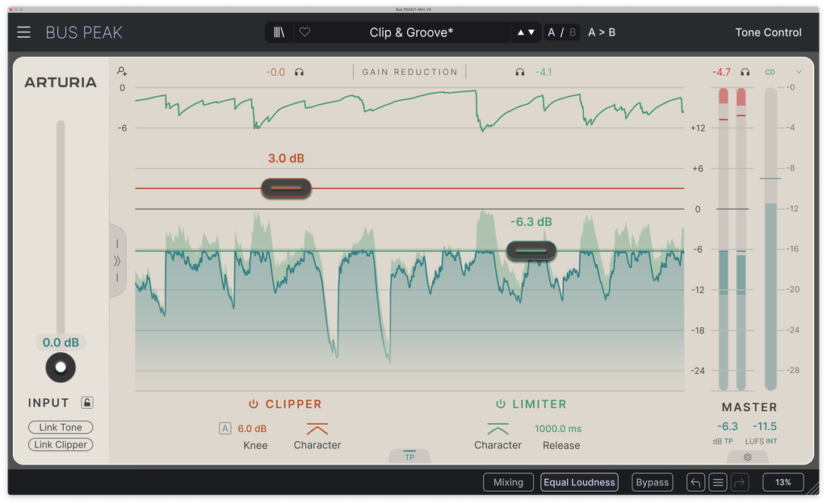Click the red macOS close window button
This screenshot has height=504, width=827.
point(11,10)
